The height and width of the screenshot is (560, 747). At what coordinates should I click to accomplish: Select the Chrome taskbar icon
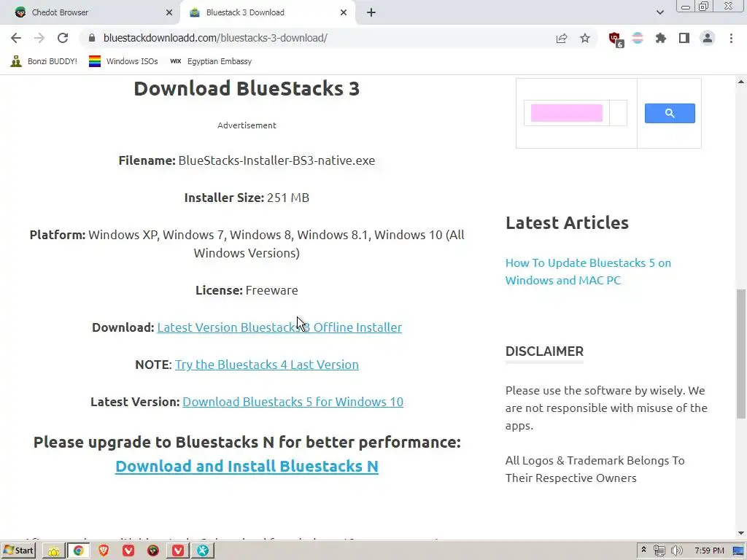point(79,551)
